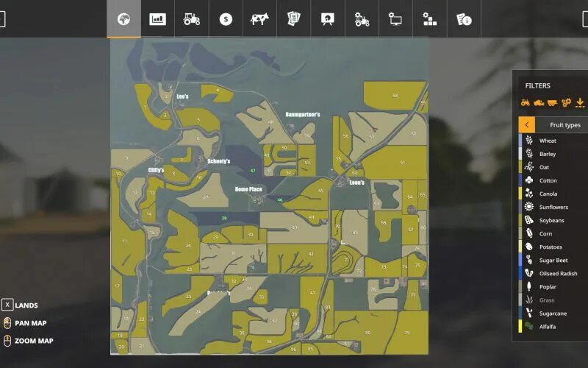This screenshot has width=588, height=368.
Task: Open the animals cow tab
Action: coord(259,19)
